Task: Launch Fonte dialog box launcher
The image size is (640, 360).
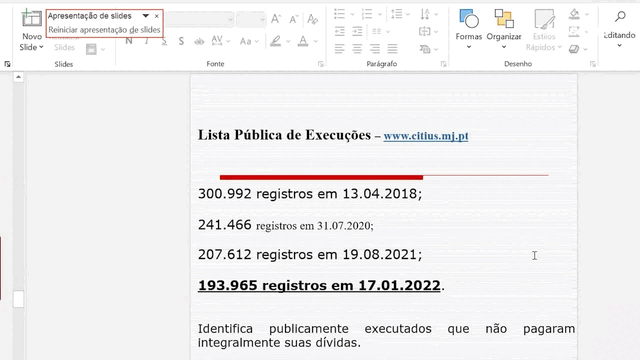Action: 320,64
